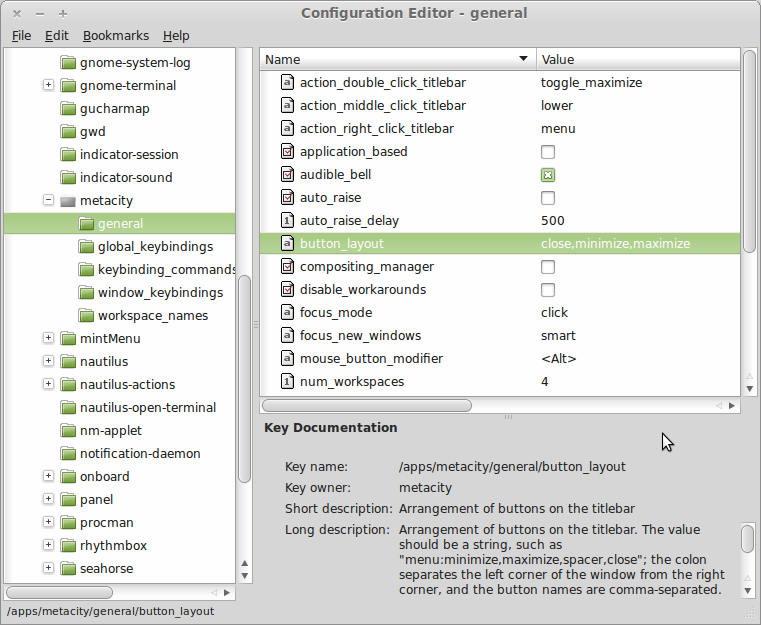Disable the audible_bell checkbox
The width and height of the screenshot is (761, 625).
tap(548, 175)
